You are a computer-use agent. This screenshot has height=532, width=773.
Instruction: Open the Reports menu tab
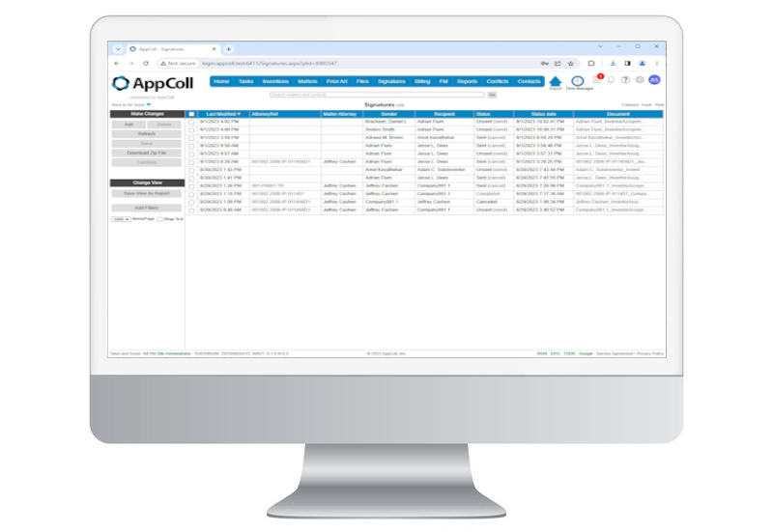point(467,81)
